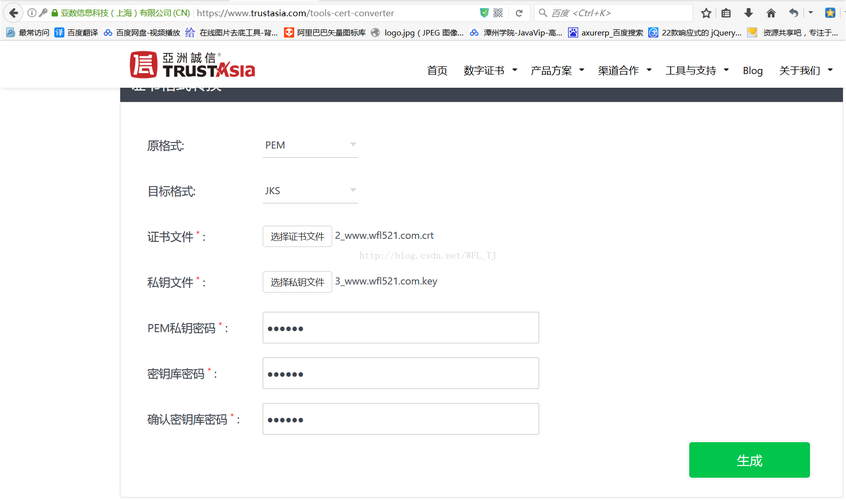Click the TrustAsia logo
This screenshot has width=846, height=500.
(193, 65)
